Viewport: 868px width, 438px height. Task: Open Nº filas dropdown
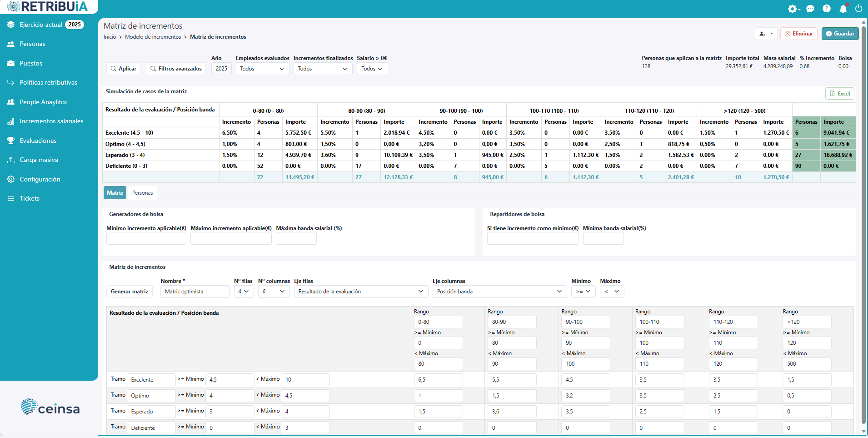(244, 292)
